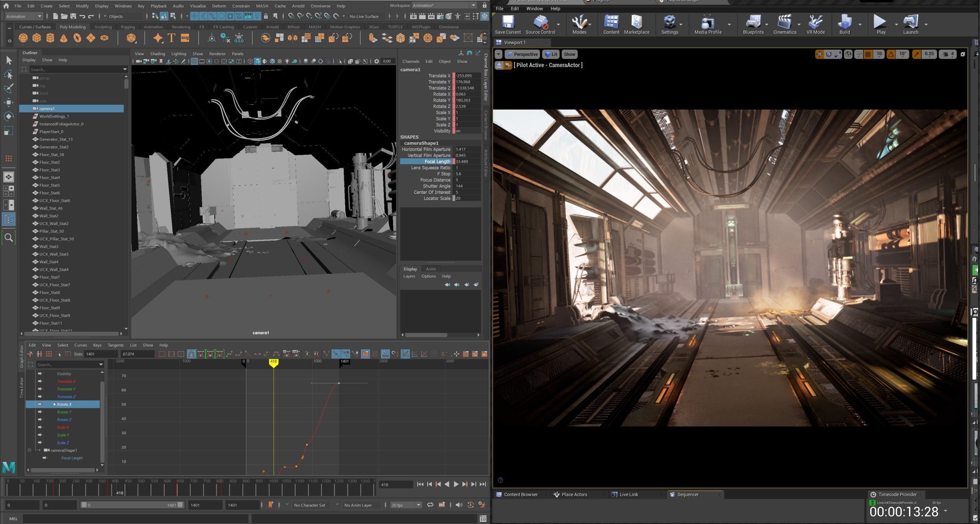
Task: Click the Cinematics clapperboard icon
Action: click(x=784, y=22)
